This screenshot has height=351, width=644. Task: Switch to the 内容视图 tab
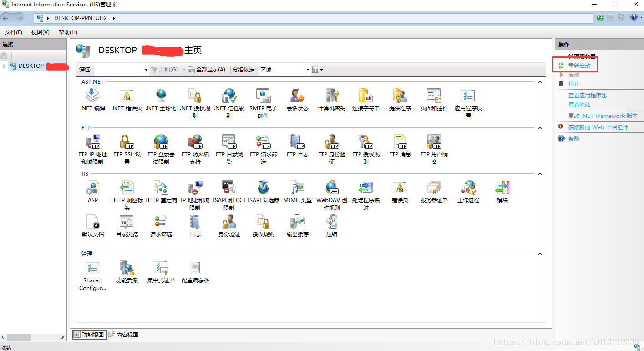123,335
